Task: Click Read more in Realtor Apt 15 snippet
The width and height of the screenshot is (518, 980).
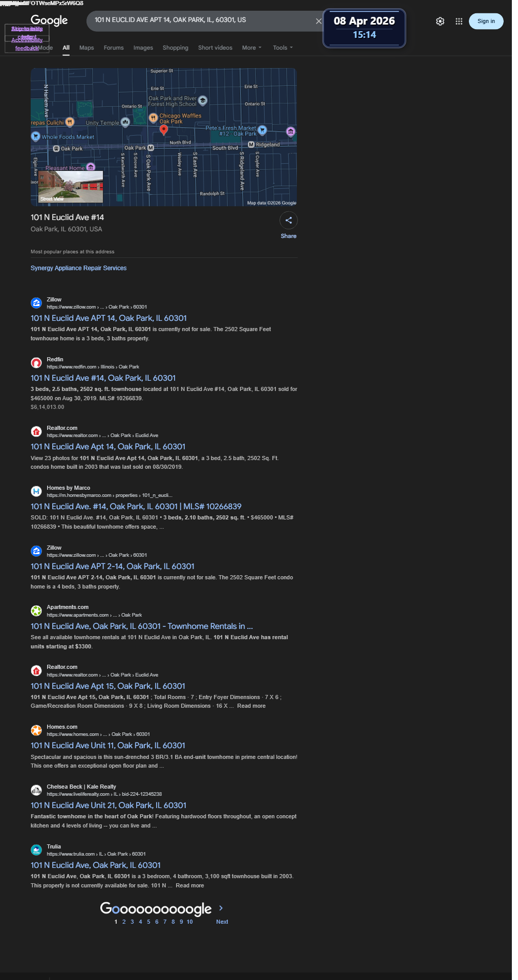Action: pos(251,706)
